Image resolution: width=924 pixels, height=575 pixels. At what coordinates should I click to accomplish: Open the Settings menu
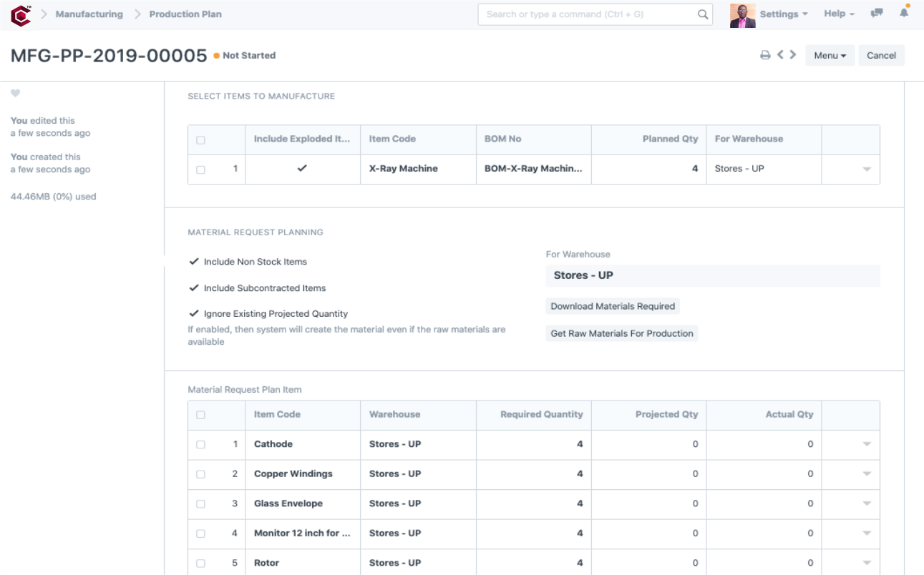point(783,14)
